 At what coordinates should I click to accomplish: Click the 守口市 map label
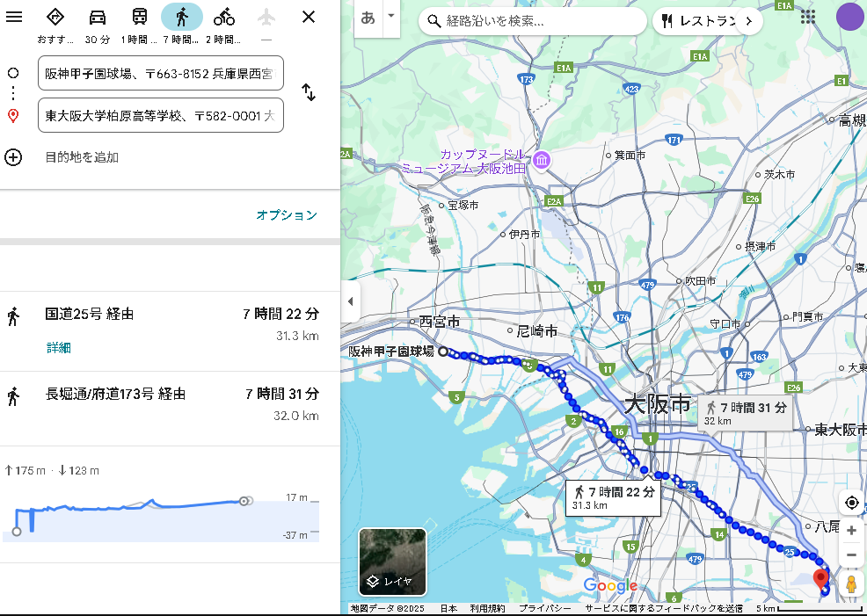tap(725, 323)
